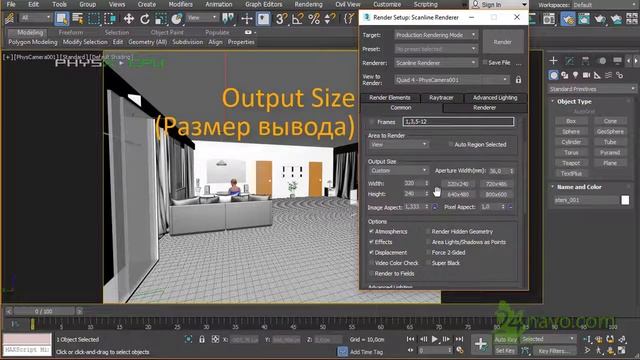Enable Render Hidden Geometry

point(428,231)
